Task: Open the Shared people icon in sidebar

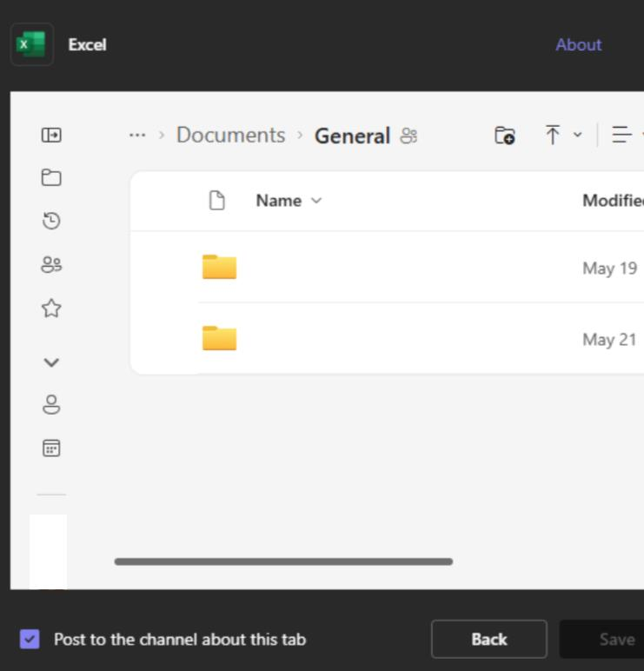Action: [51, 264]
